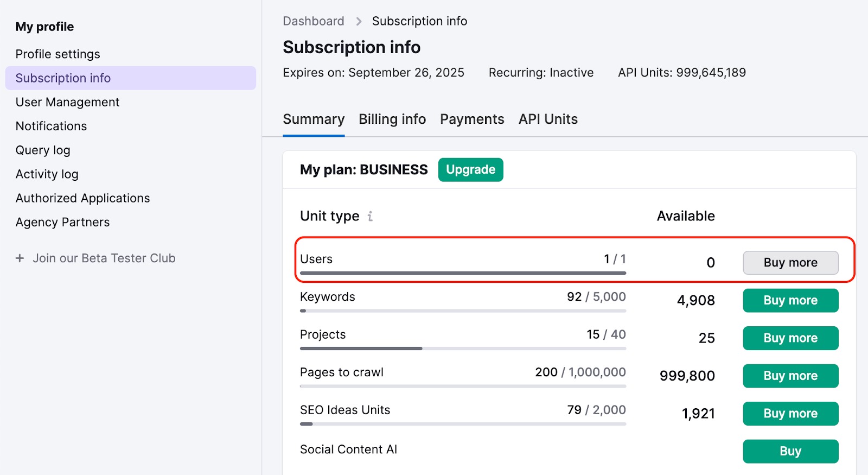868x475 pixels.
Task: Click Buy more for Users
Action: click(790, 263)
